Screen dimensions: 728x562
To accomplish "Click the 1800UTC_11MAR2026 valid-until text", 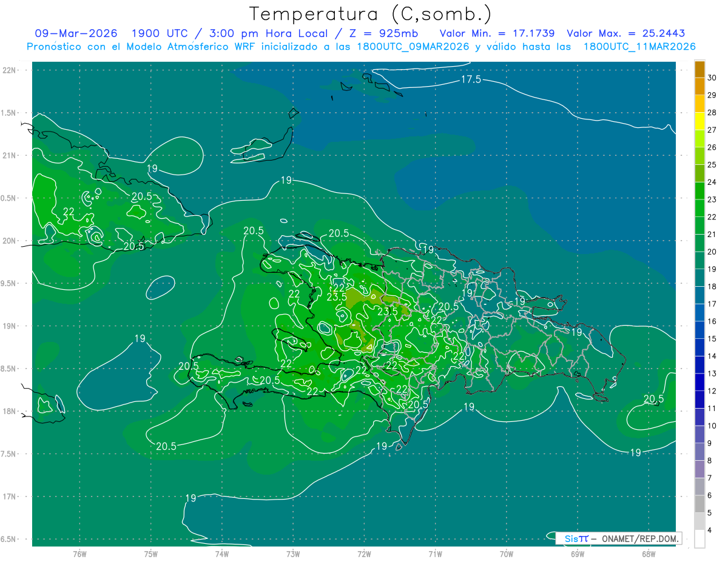I will (639, 47).
